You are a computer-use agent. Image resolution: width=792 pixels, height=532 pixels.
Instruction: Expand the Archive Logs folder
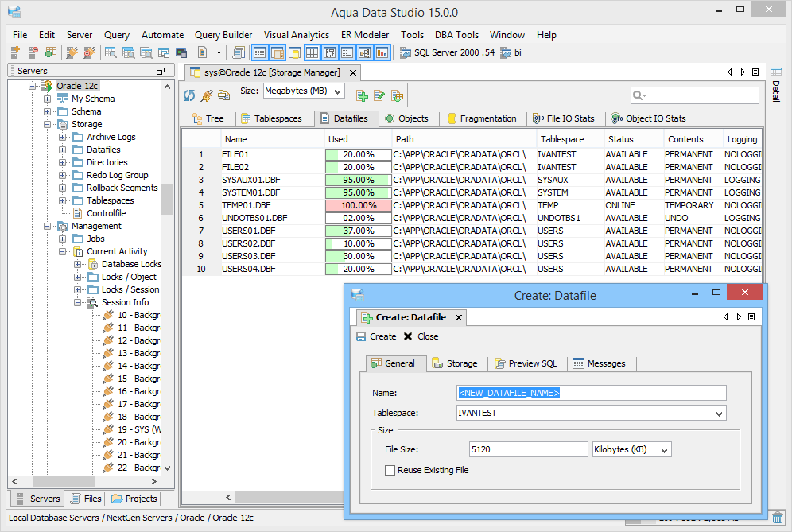[x=62, y=137]
